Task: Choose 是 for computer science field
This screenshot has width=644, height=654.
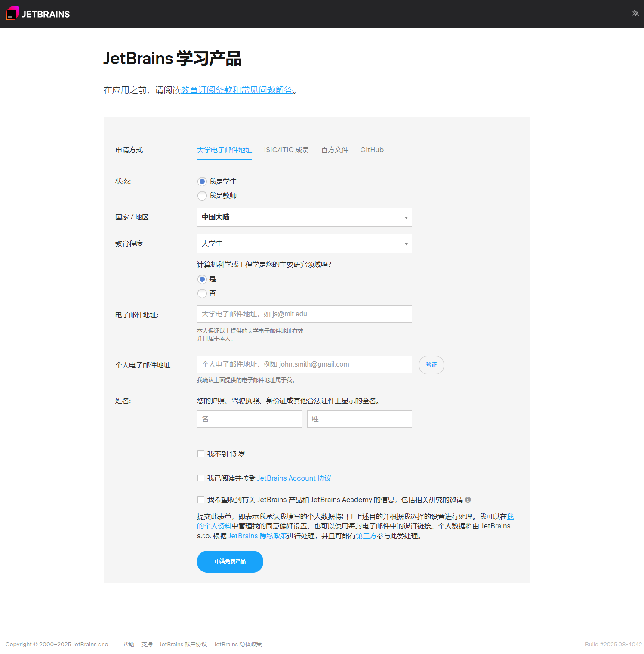Action: [202, 279]
